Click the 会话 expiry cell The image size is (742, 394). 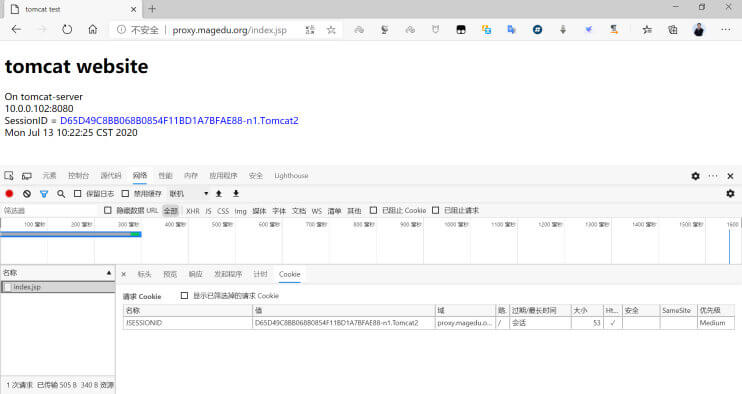[x=540, y=323]
